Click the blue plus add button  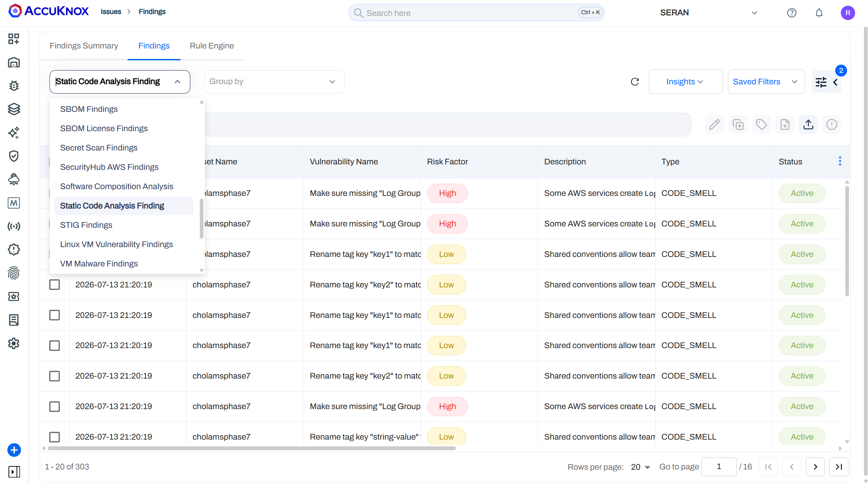pyautogui.click(x=14, y=450)
